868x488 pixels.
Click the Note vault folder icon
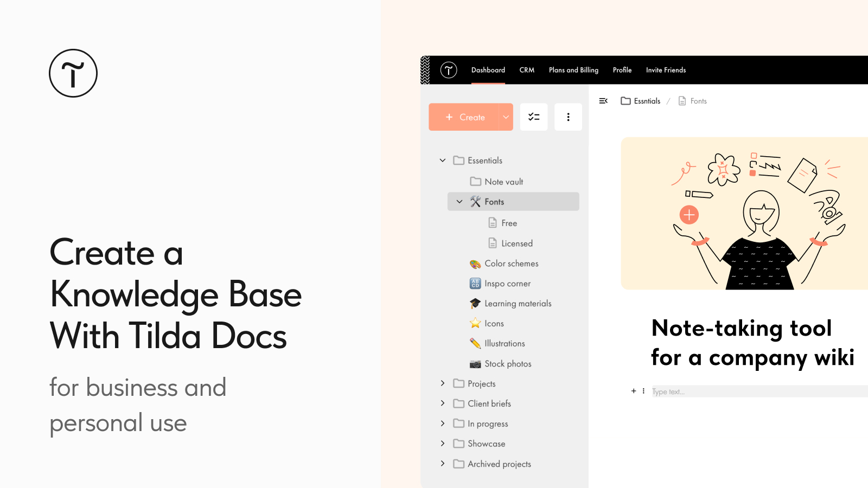click(476, 181)
